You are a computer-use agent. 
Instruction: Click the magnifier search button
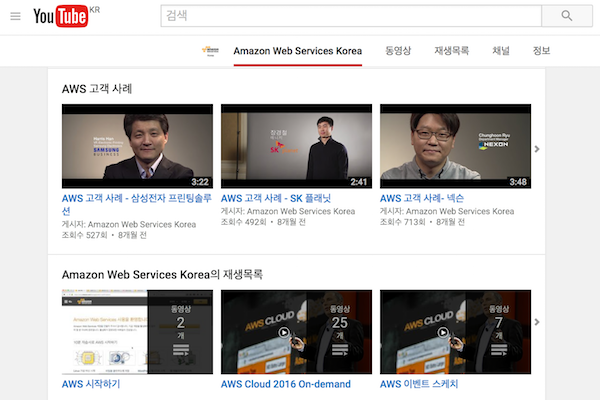[567, 16]
